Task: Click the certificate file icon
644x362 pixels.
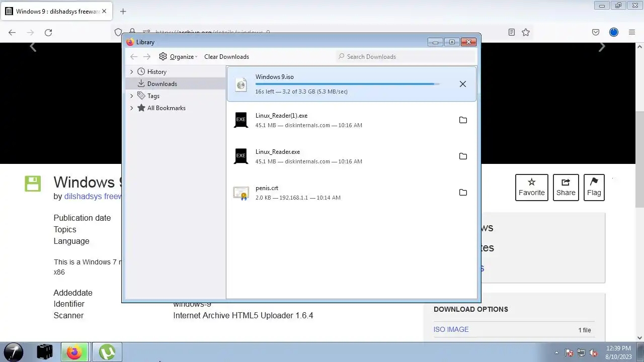Action: (241, 193)
